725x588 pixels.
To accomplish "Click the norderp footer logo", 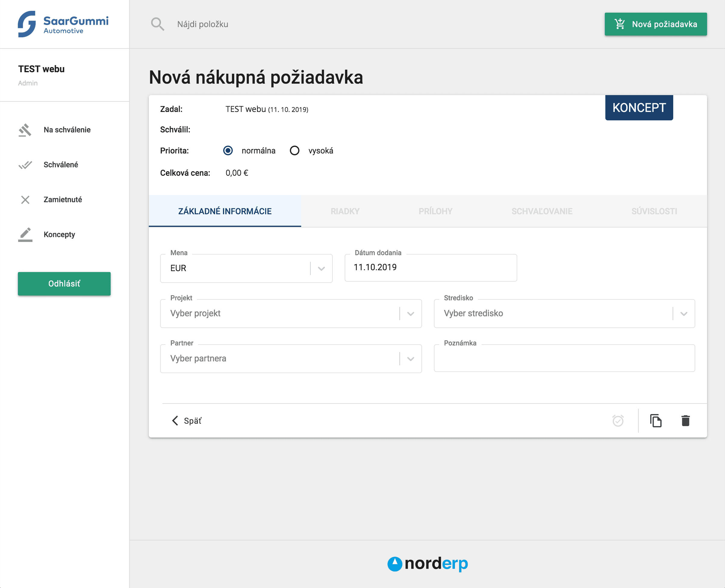I will [428, 564].
